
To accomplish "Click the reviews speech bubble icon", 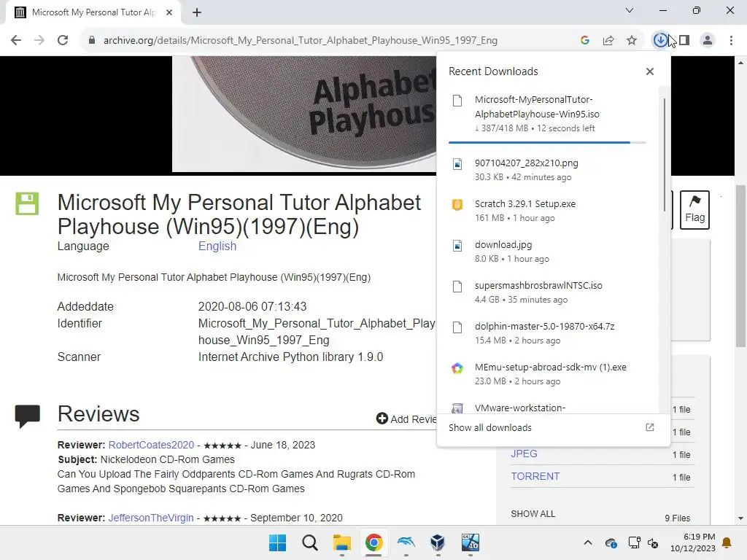I will click(x=27, y=416).
